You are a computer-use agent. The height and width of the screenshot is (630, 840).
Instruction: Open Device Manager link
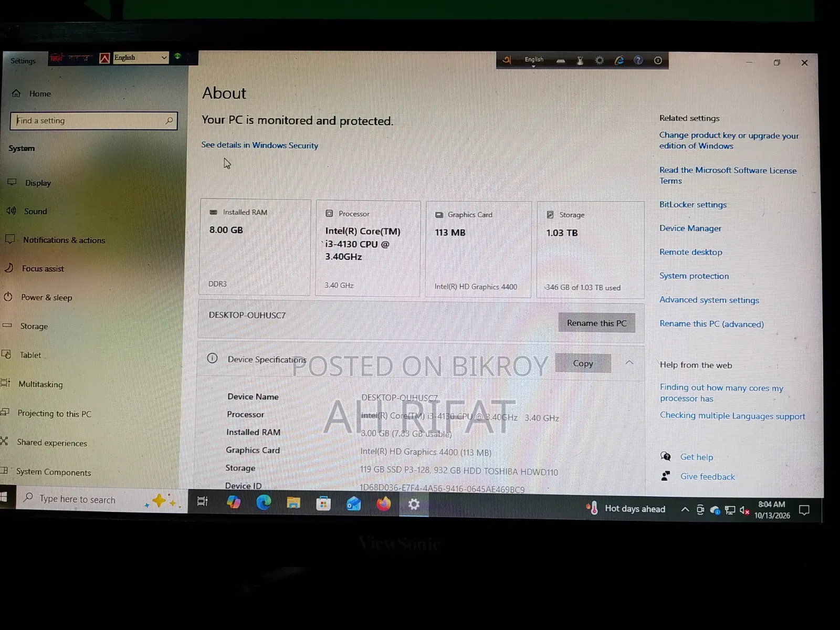(690, 228)
